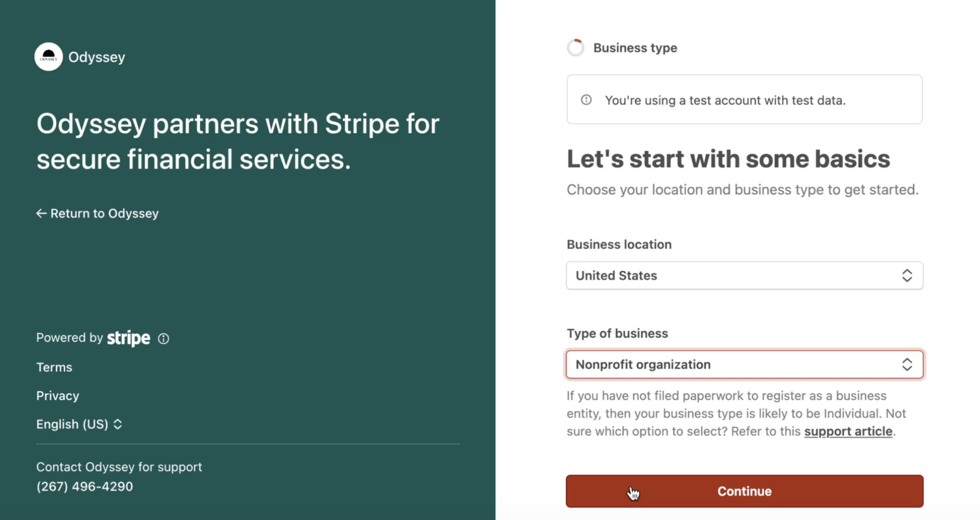Expand the English (US) language selector
980x520 pixels.
pos(79,424)
